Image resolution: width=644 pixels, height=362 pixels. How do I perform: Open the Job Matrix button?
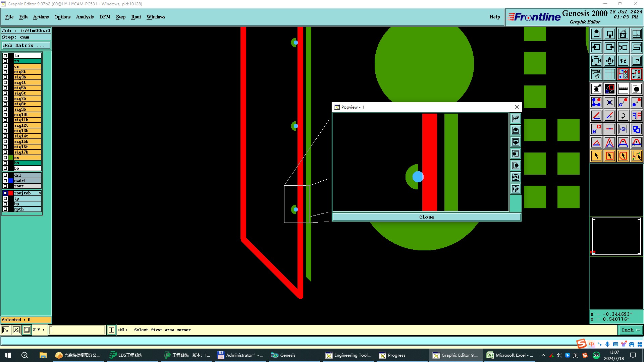point(26,46)
